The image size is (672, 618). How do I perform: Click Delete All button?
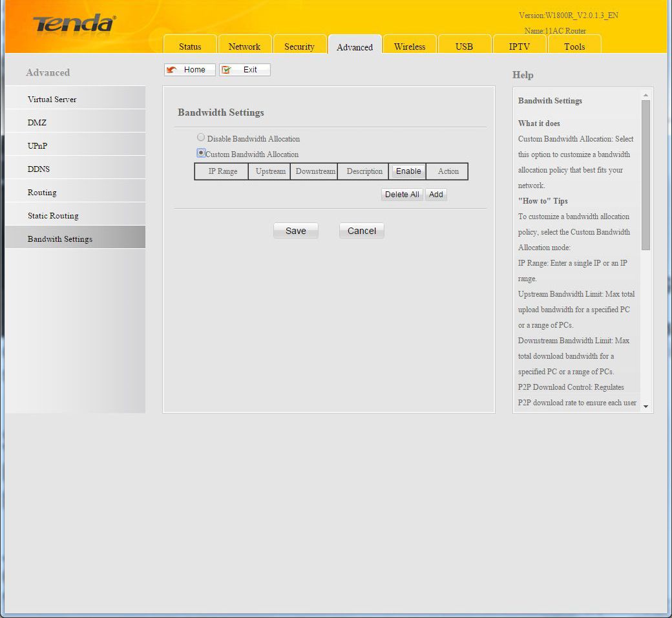click(402, 195)
